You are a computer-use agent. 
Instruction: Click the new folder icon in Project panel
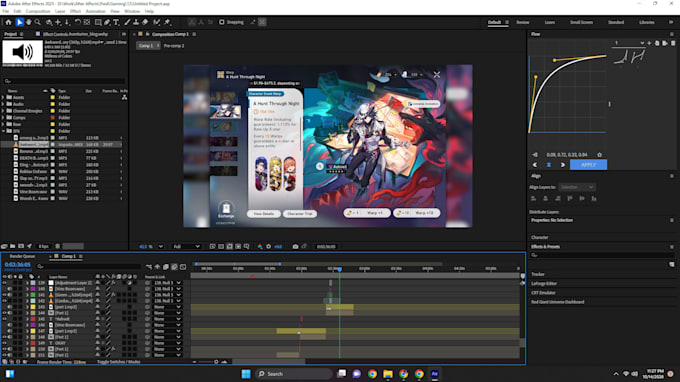point(13,246)
